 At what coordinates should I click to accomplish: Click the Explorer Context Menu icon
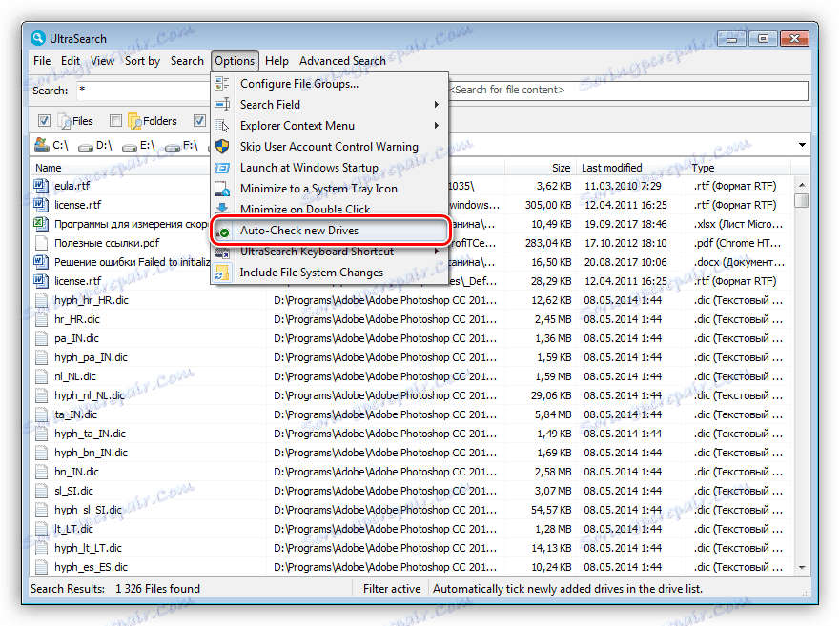click(222, 126)
